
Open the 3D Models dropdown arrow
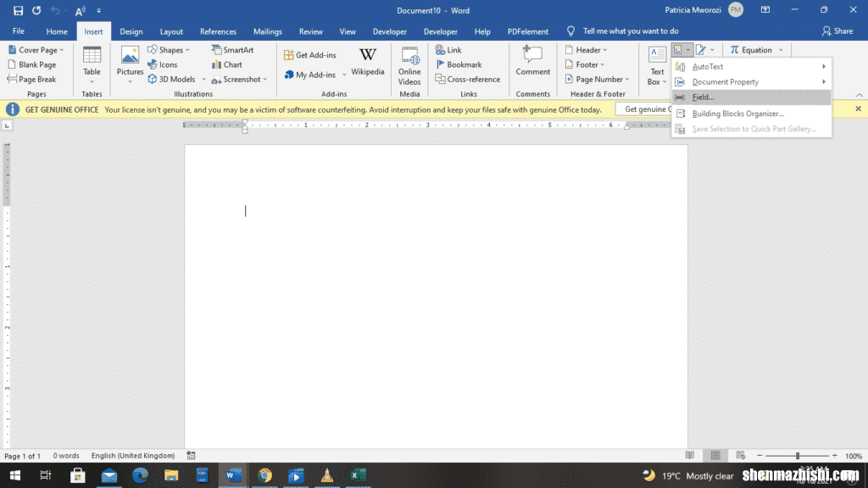(203, 79)
